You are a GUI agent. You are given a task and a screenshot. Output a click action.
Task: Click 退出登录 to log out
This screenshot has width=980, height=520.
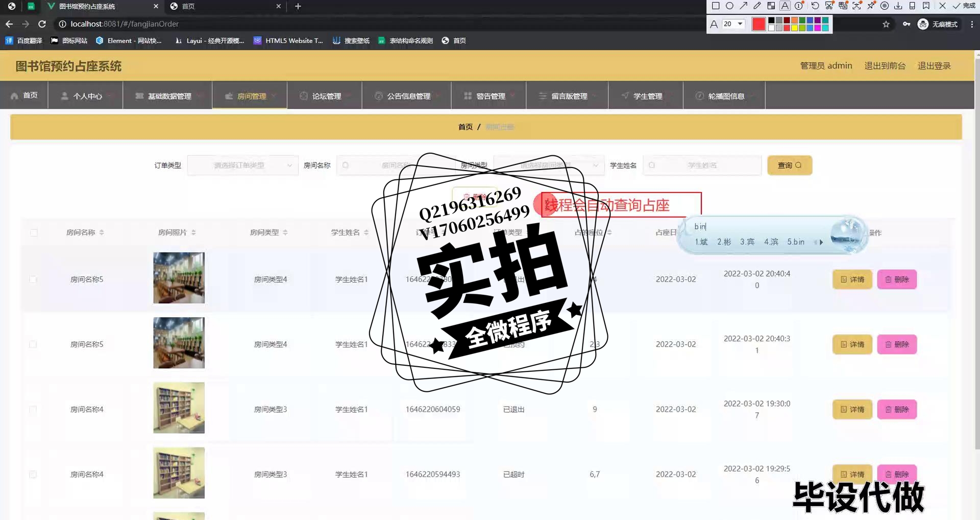coord(934,65)
